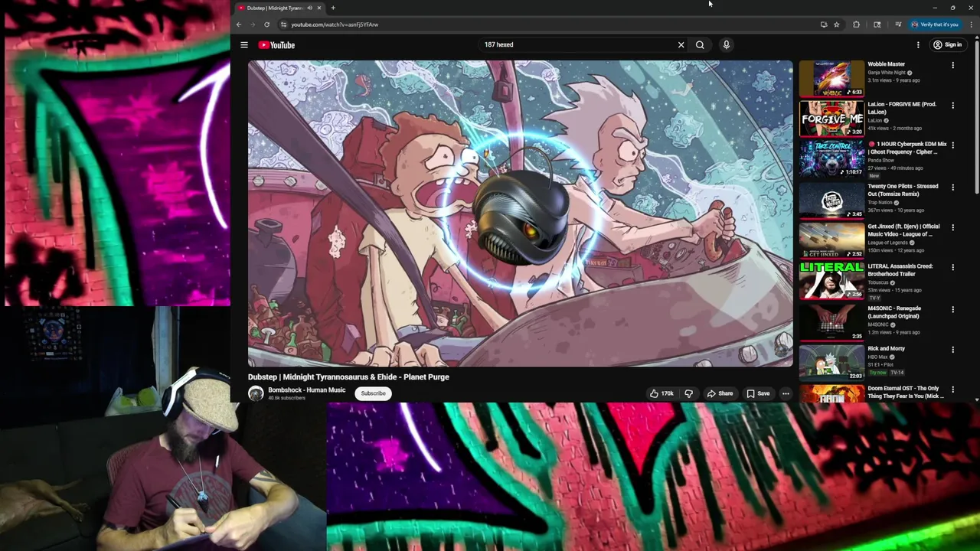Screen dimensions: 980x551
Task: Click the magnifier search button
Action: [x=700, y=45]
